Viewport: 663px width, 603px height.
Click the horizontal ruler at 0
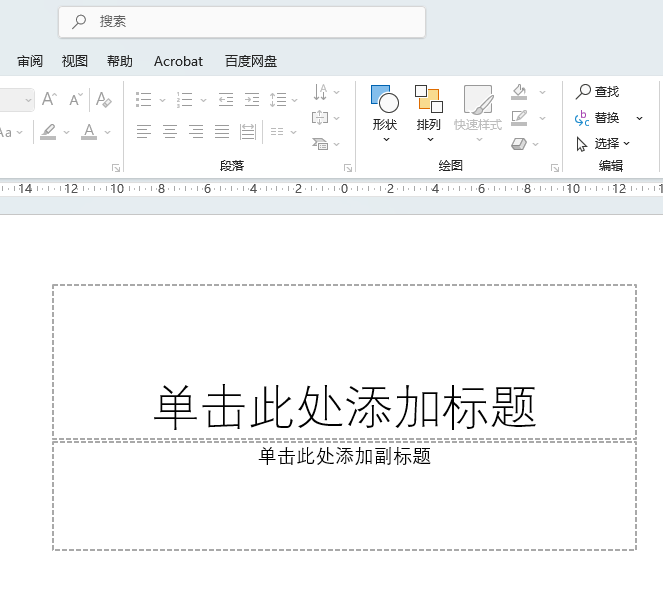[x=344, y=189]
